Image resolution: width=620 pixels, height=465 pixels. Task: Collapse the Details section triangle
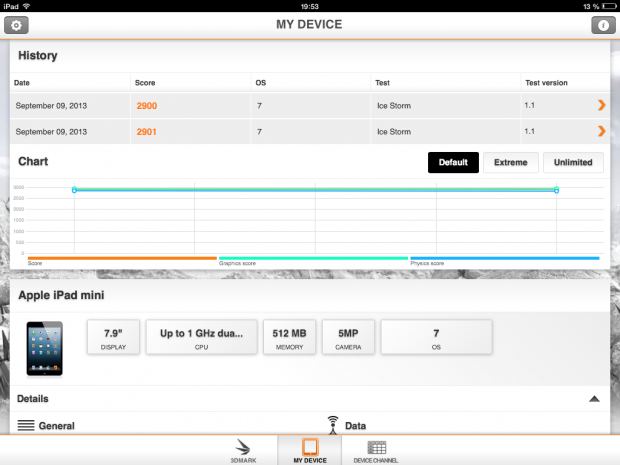coord(594,398)
